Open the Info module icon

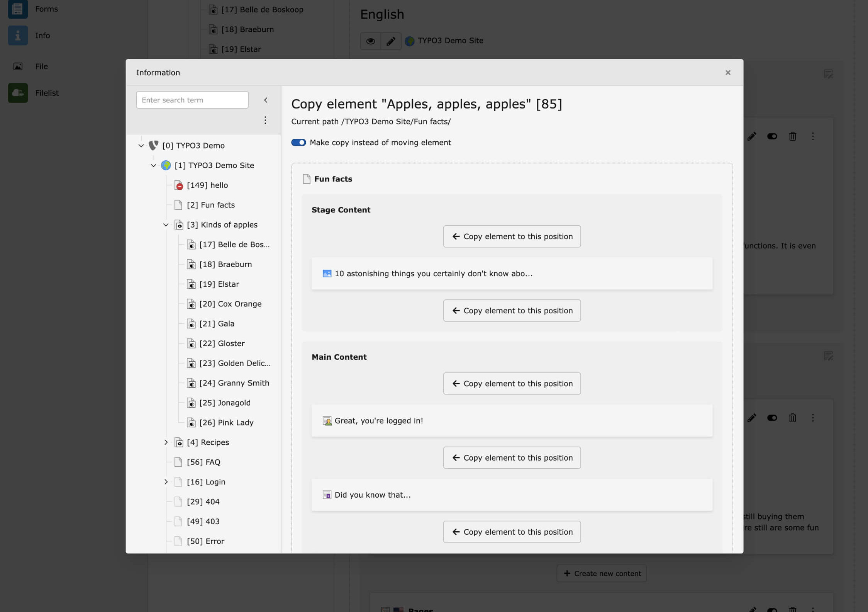pos(18,36)
